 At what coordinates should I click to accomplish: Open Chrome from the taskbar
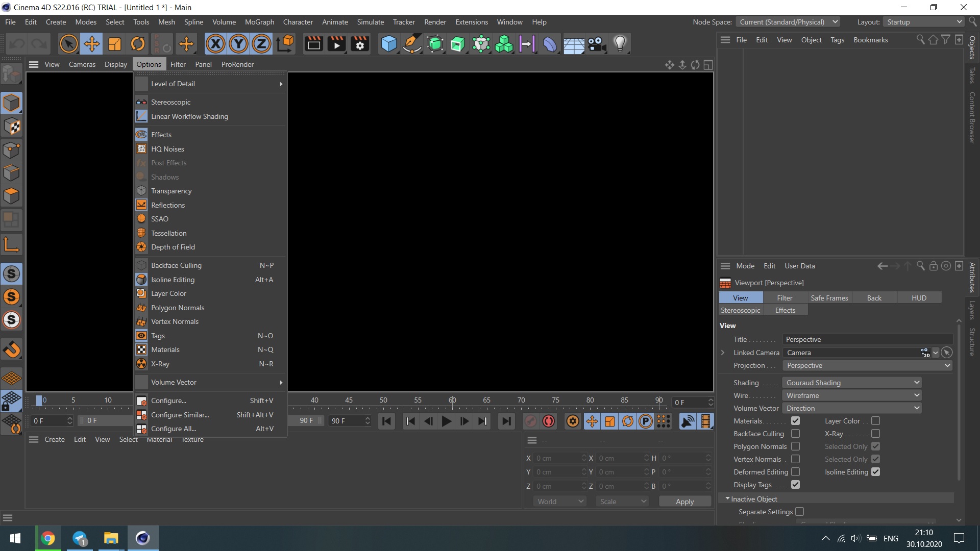click(x=48, y=538)
